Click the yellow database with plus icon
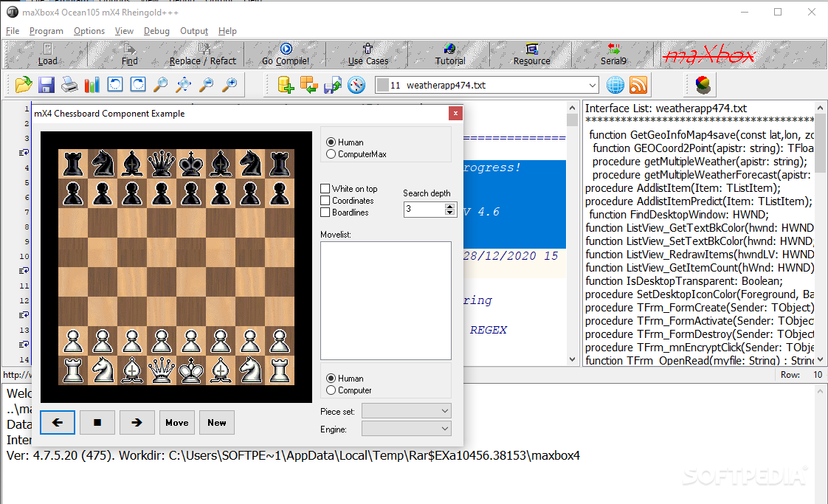This screenshot has width=828, height=504. tap(286, 85)
